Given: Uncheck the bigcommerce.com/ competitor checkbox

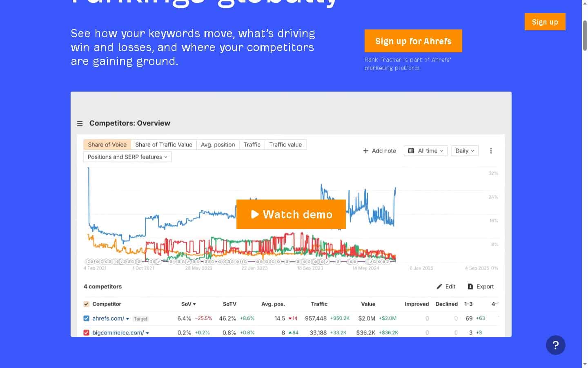Looking at the screenshot, I should 86,332.
